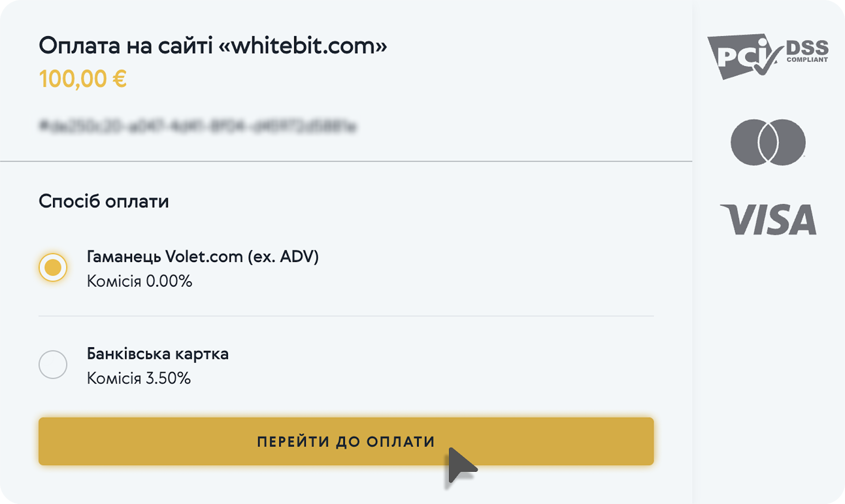The width and height of the screenshot is (845, 504).
Task: Select the Volet.com wallet radio button
Action: point(53,268)
